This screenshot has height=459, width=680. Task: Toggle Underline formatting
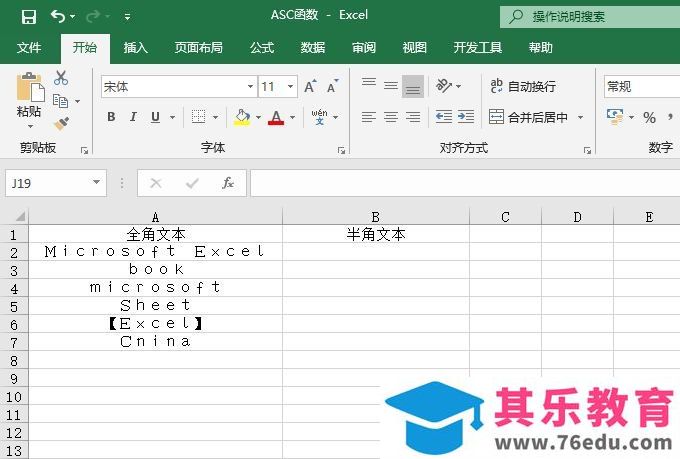(x=155, y=116)
